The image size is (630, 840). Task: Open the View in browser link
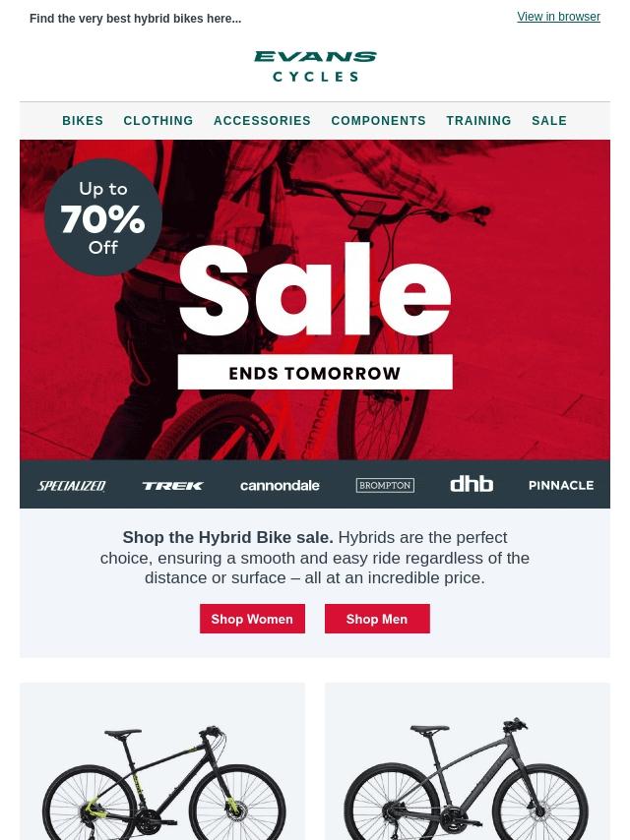point(559,17)
